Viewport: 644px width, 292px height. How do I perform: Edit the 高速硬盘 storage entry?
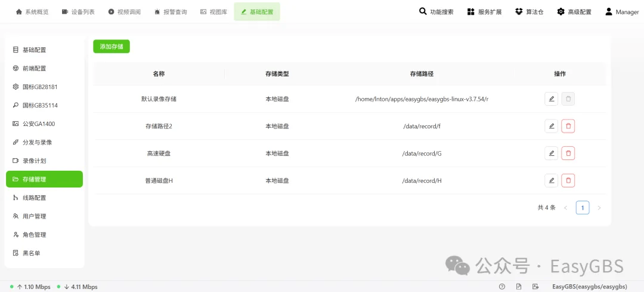(x=551, y=153)
